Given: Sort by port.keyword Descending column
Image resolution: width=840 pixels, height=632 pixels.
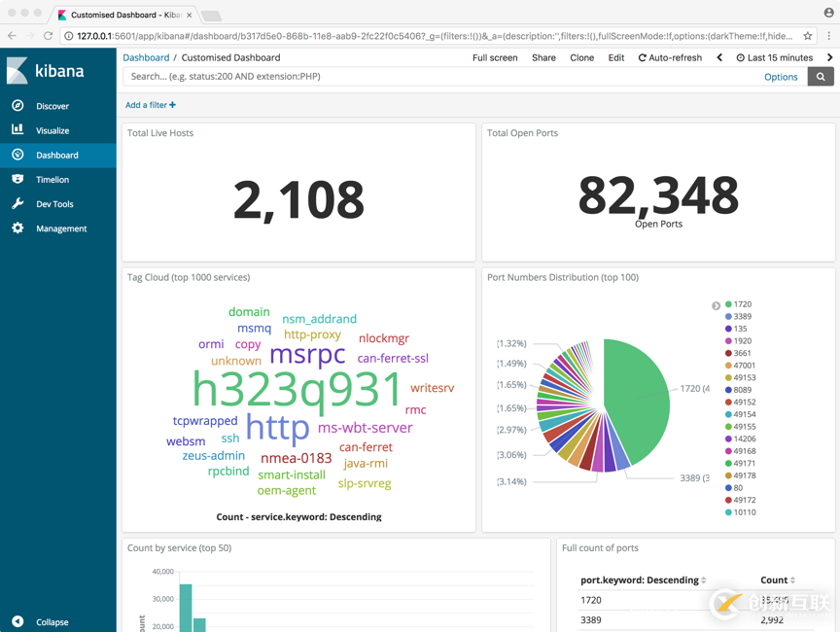Looking at the screenshot, I should tap(643, 580).
